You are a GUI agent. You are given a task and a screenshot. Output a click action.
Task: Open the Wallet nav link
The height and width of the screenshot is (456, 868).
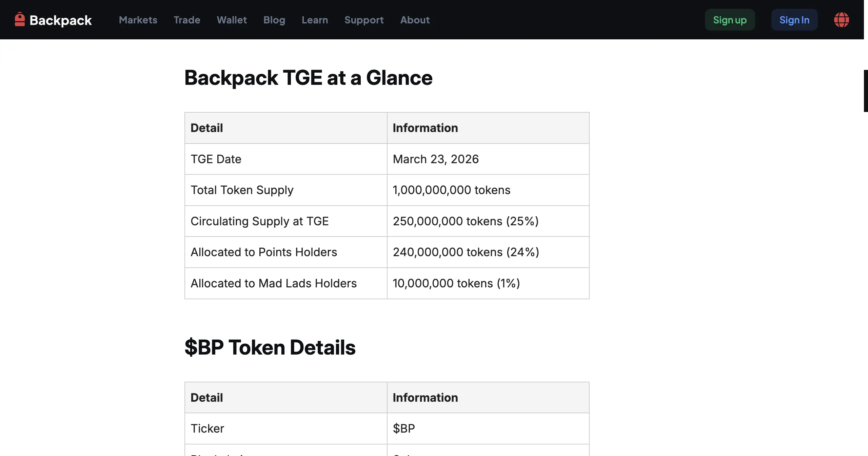(232, 20)
